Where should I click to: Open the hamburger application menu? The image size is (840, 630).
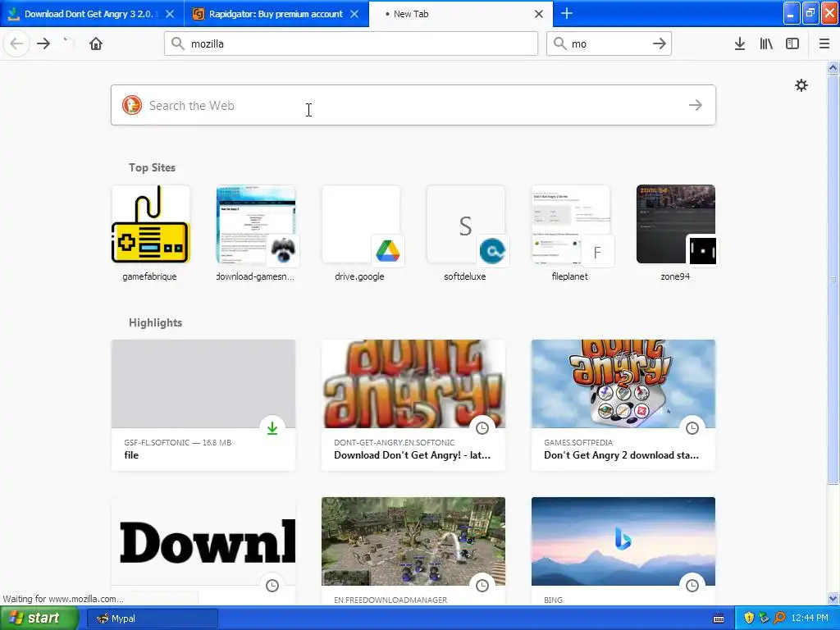824,43
